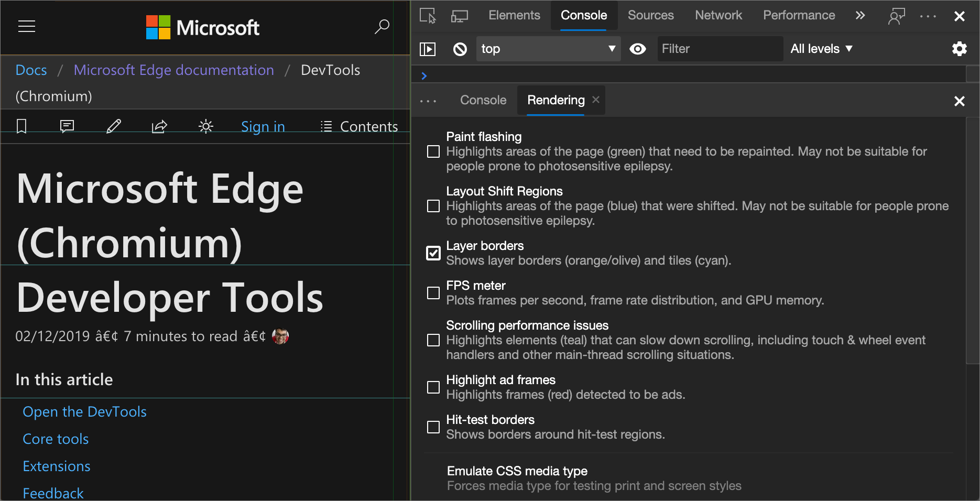Enable Hit-test borders checkbox
The width and height of the screenshot is (980, 501).
pyautogui.click(x=433, y=427)
